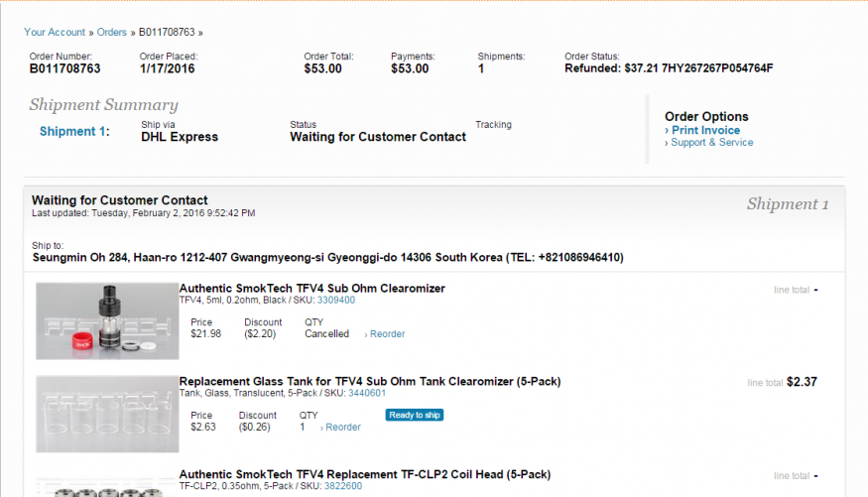This screenshot has height=497, width=868.
Task: Open SKU 3309400 link
Action: pos(336,300)
